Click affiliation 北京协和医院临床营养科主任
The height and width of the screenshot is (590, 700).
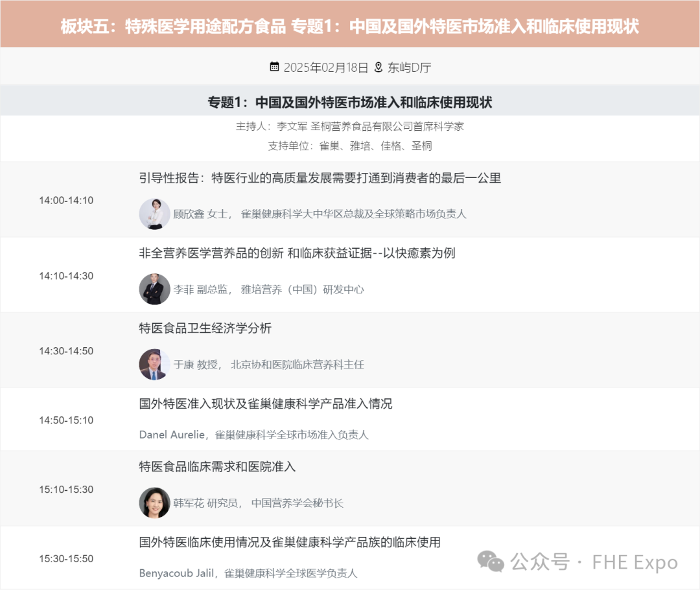(x=297, y=365)
